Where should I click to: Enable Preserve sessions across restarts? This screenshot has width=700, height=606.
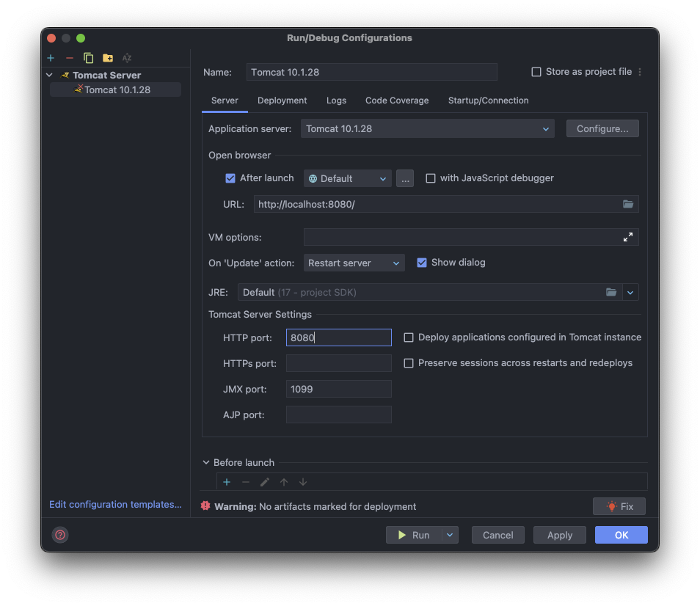point(409,363)
